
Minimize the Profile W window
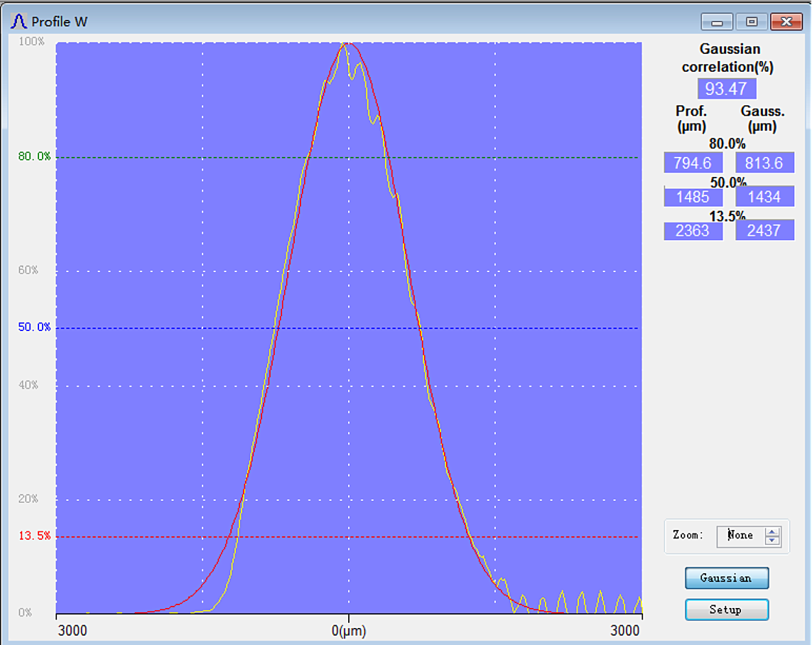coord(717,22)
